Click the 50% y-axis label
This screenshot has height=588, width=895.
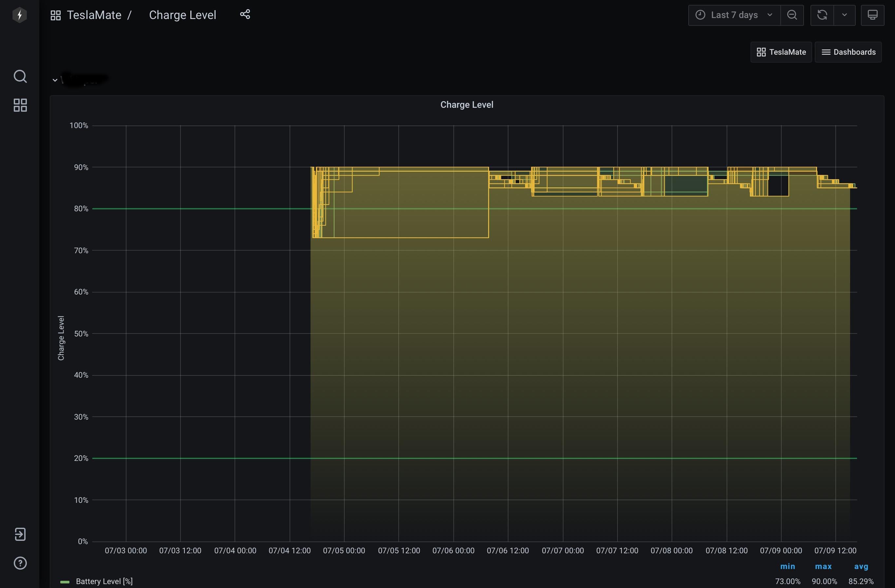coord(81,333)
